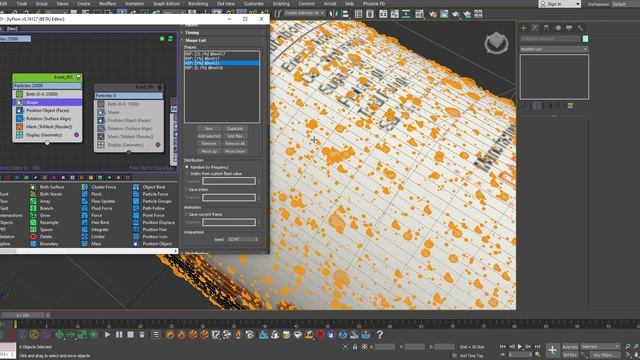
Task: Open the Sign In dropdown
Action: (560, 4)
